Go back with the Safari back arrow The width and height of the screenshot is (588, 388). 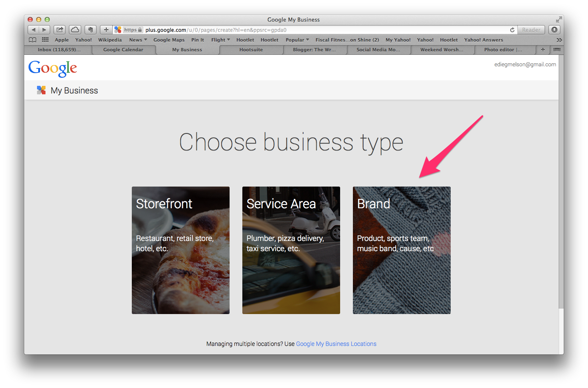click(34, 30)
